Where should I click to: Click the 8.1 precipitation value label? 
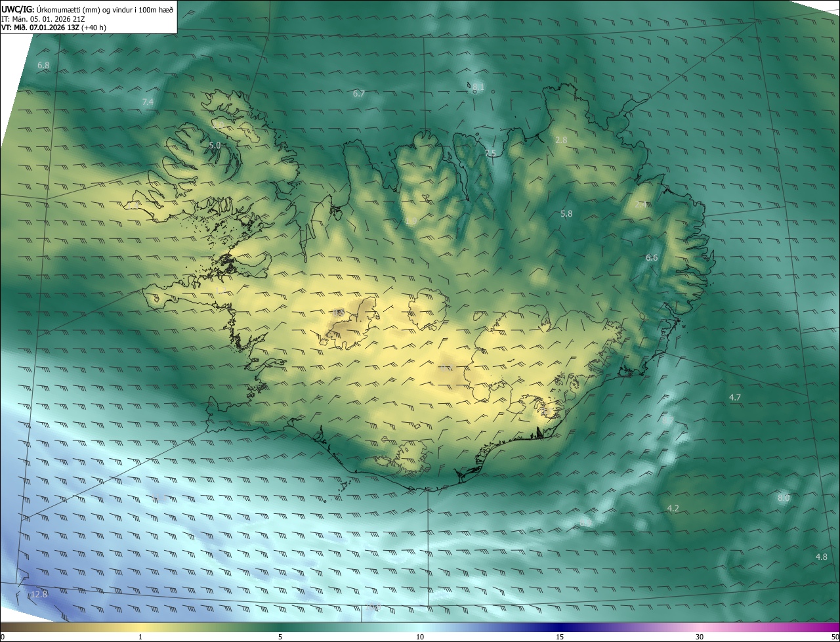pos(478,87)
